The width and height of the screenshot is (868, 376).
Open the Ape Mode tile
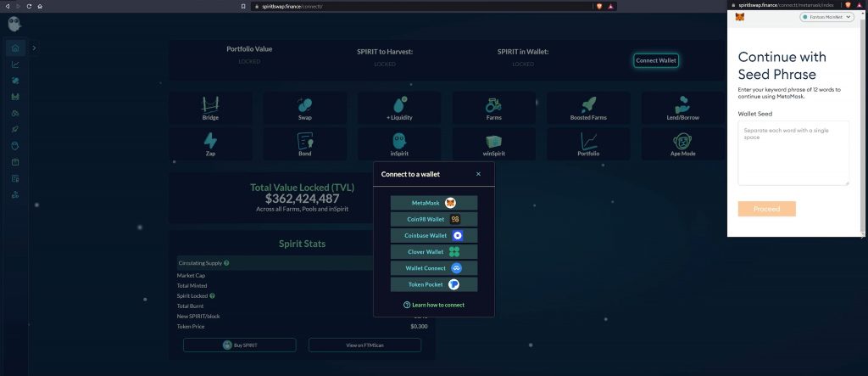tap(683, 143)
